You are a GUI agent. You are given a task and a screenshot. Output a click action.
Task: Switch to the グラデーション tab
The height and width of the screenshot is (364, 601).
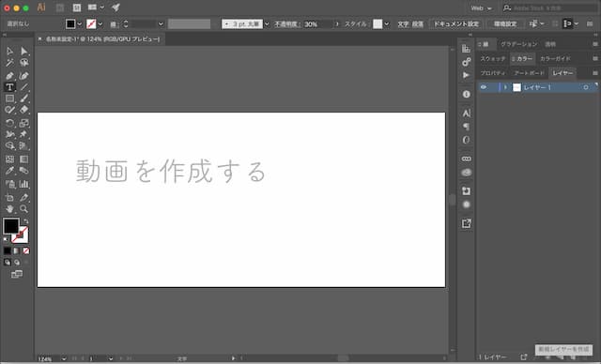tap(519, 44)
